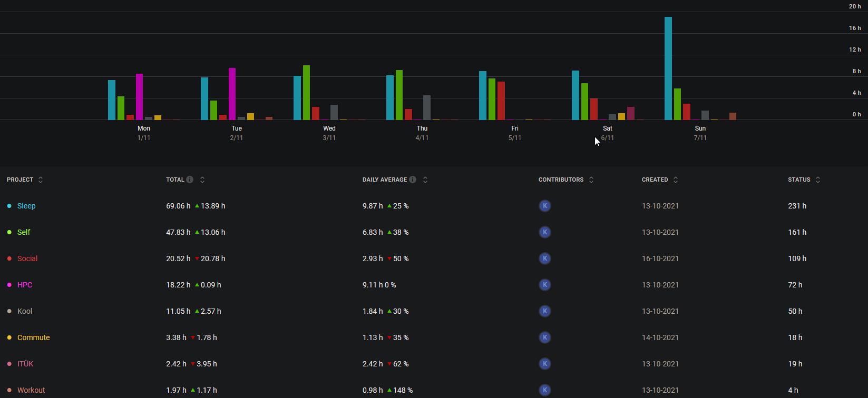Screen dimensions: 868x398
Task: Click the contributor avatar in Sleep row
Action: click(x=545, y=206)
